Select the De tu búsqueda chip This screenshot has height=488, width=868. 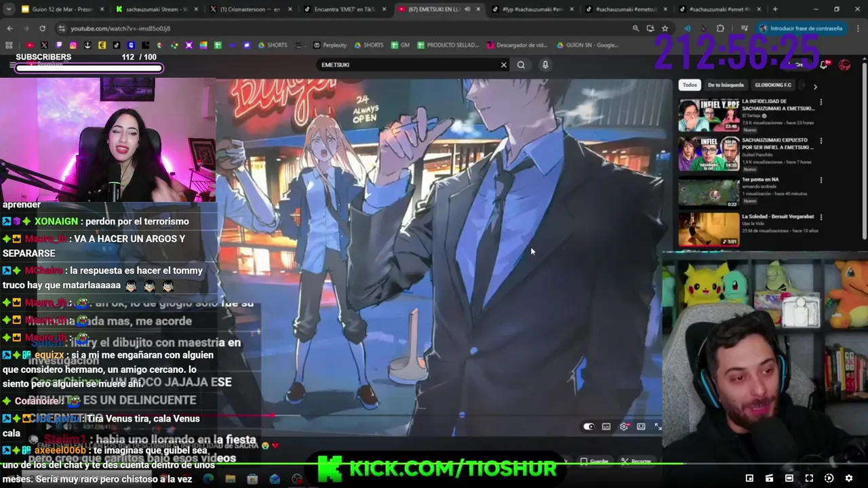coord(726,85)
